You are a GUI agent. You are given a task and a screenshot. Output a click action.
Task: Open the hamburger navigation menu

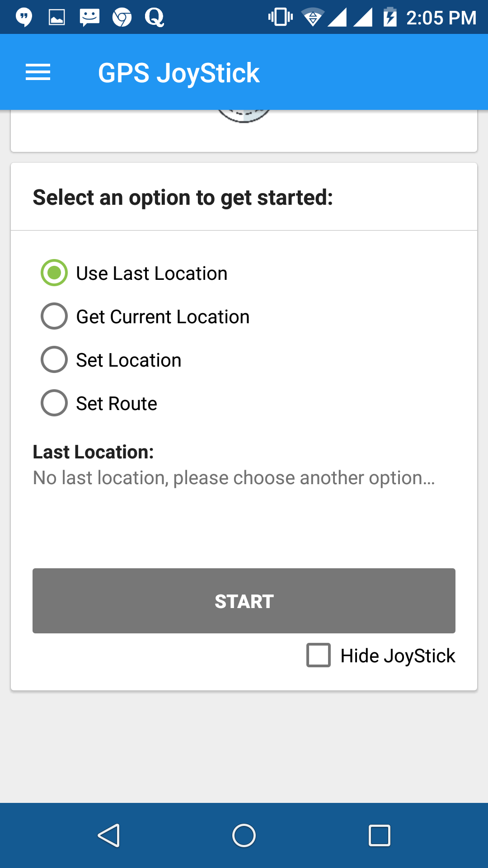(38, 72)
